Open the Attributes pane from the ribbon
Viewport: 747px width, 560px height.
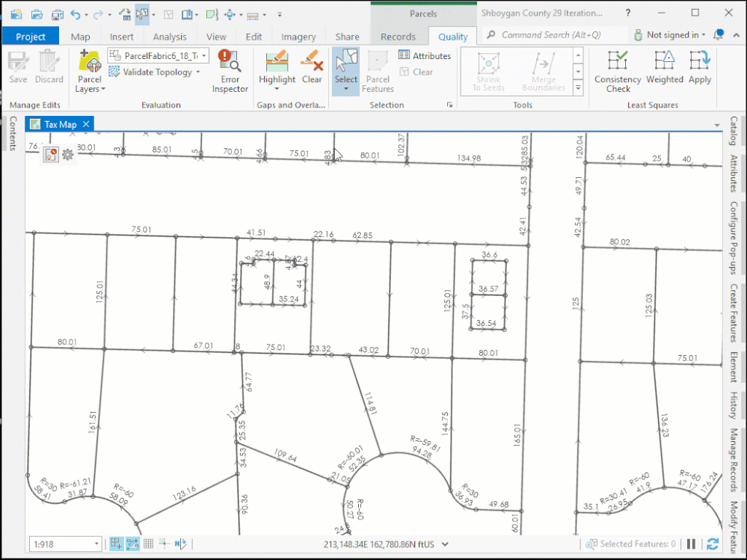pyautogui.click(x=425, y=55)
